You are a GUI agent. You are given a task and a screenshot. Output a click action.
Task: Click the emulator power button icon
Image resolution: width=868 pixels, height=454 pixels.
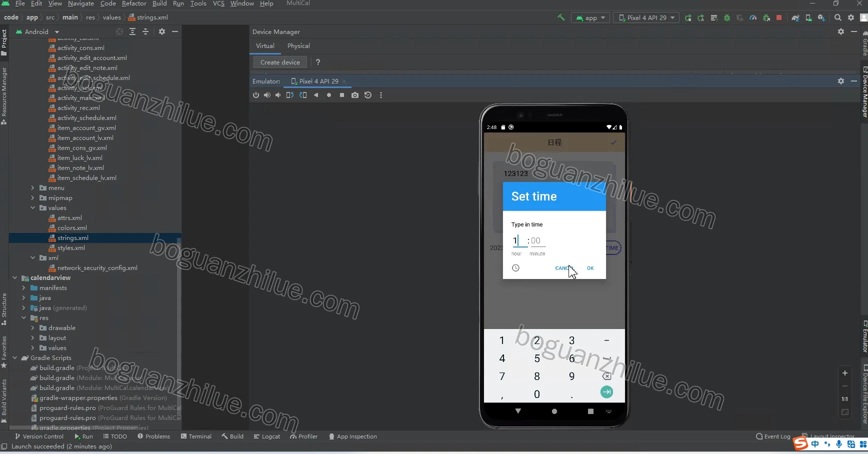pyautogui.click(x=256, y=95)
